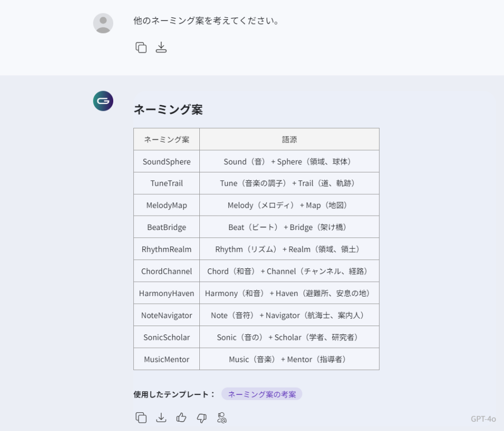Click the bold ネーミング案 heading
Image resolution: width=504 pixels, height=431 pixels.
[168, 109]
